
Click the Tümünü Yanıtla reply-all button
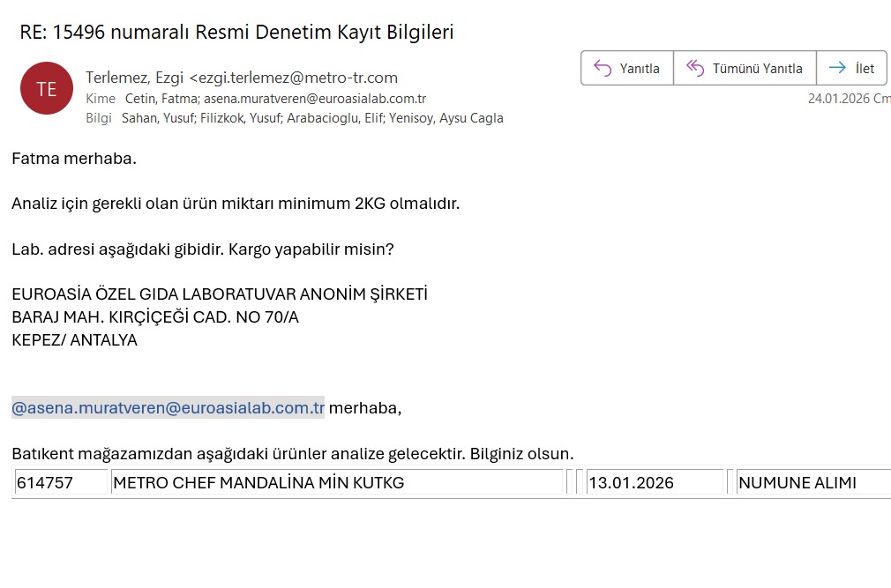point(745,68)
